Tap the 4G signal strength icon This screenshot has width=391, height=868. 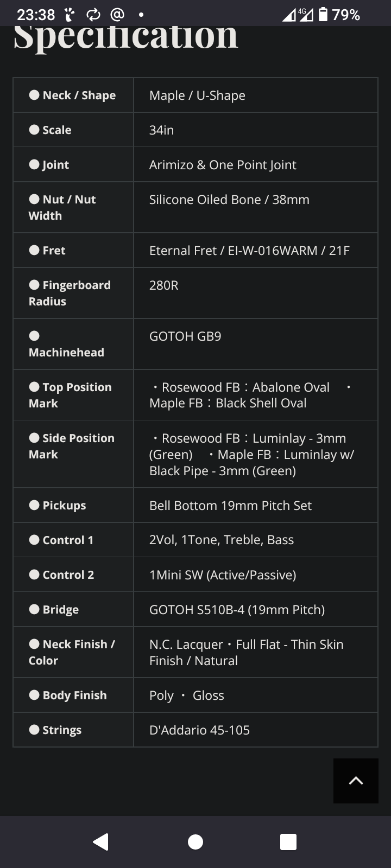point(298,15)
